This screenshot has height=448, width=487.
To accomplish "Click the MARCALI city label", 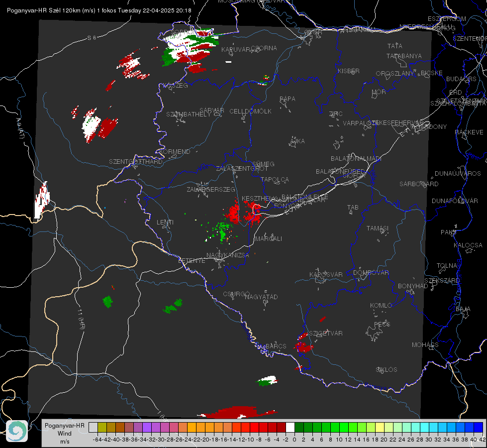I will [x=268, y=239].
